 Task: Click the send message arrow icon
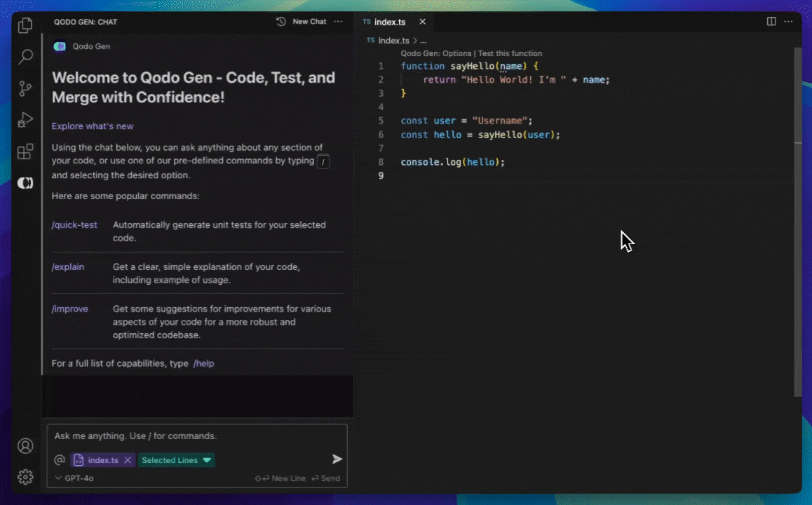[337, 459]
